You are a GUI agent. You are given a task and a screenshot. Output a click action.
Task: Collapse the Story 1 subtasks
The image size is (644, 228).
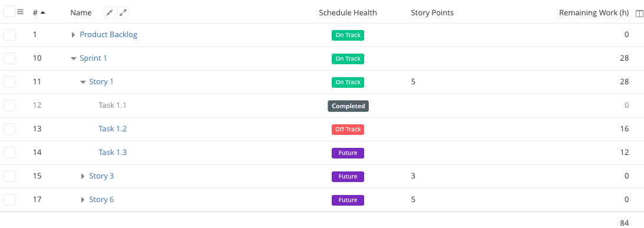[83, 82]
